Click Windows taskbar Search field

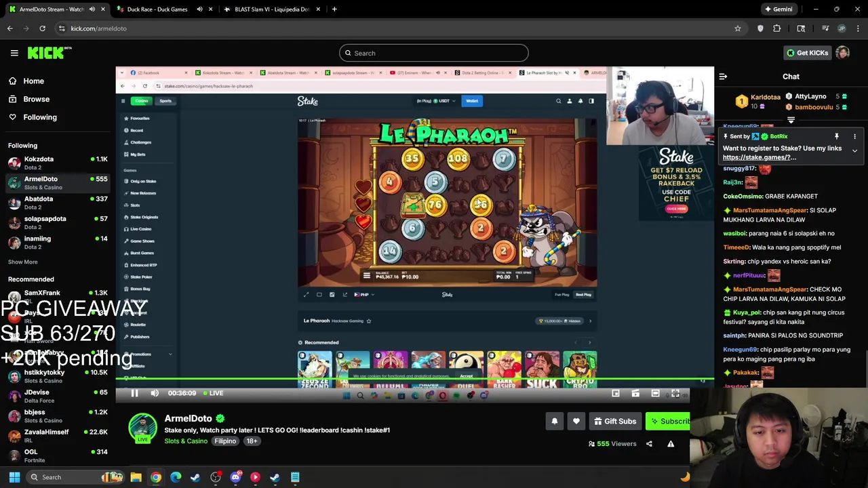74,477
